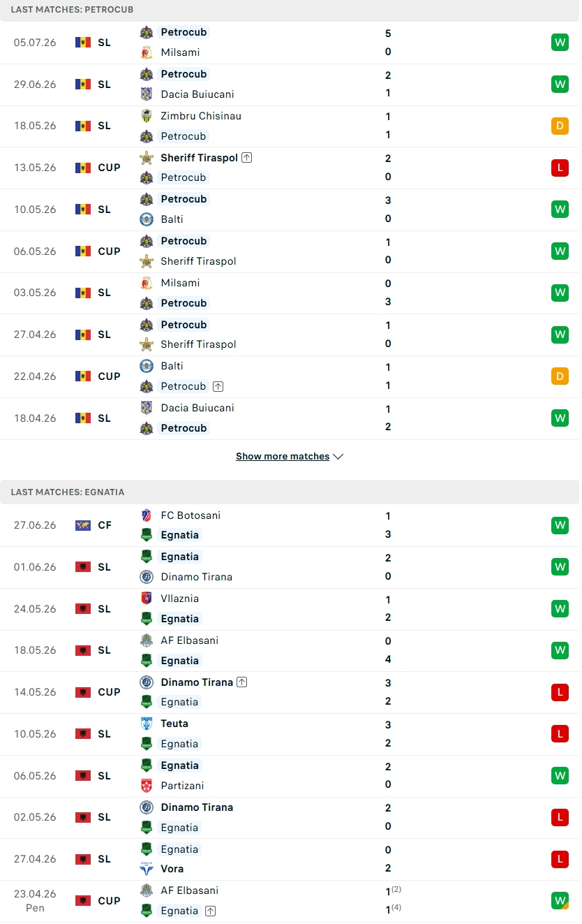Viewport: 582px width, 924px height.
Task: Click the world flag icon beside CF
Action: [83, 525]
